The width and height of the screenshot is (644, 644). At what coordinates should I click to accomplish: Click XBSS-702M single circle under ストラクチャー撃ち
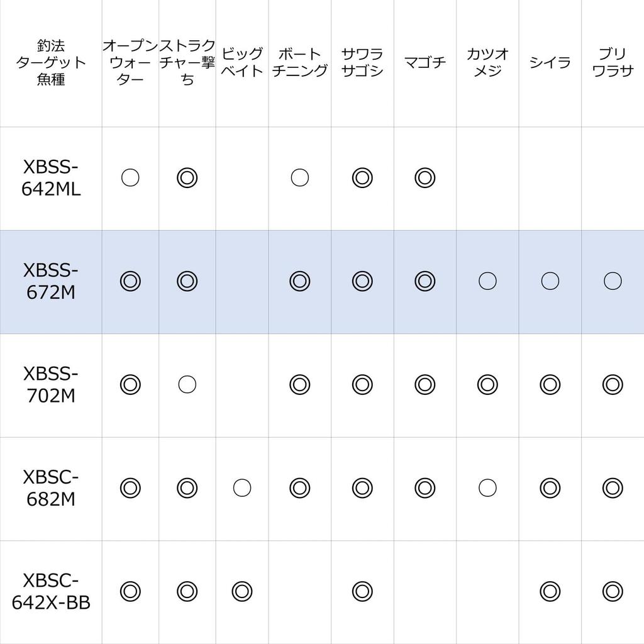pos(187,384)
